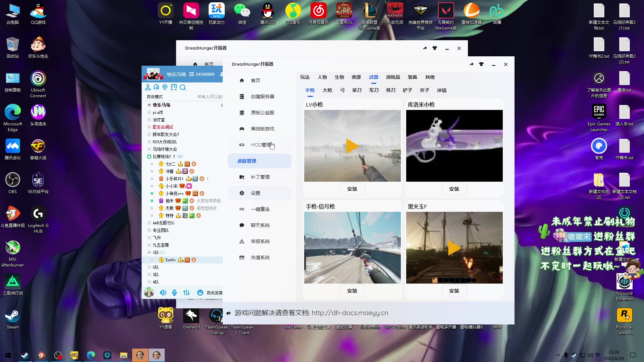Open 设置 settings in the sidebar
This screenshot has height=362, width=644.
pyautogui.click(x=259, y=193)
